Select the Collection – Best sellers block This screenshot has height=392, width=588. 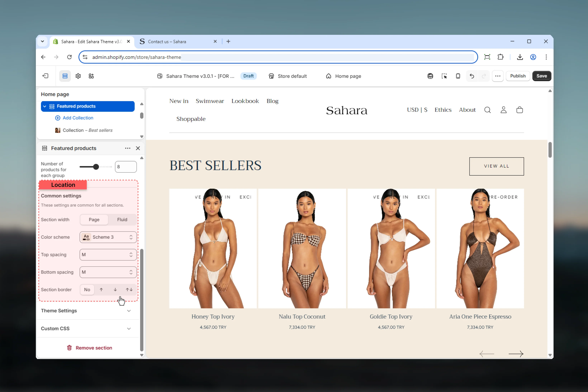[87, 130]
